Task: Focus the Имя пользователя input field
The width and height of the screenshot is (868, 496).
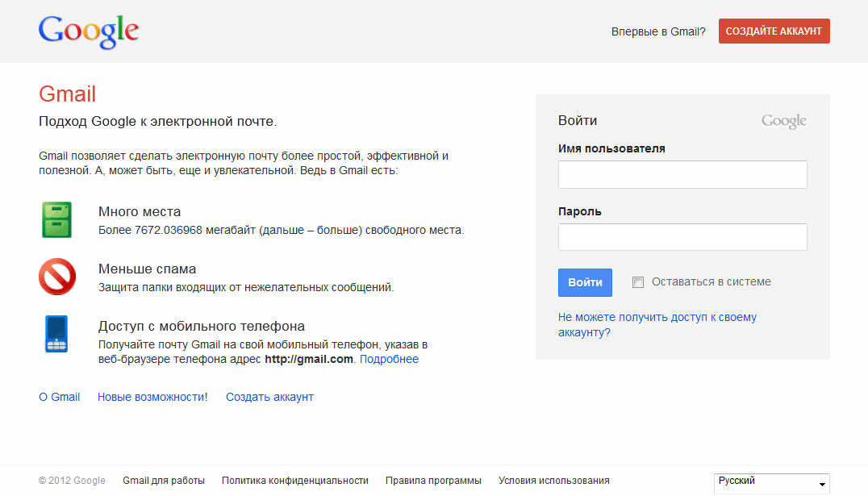Action: click(682, 174)
